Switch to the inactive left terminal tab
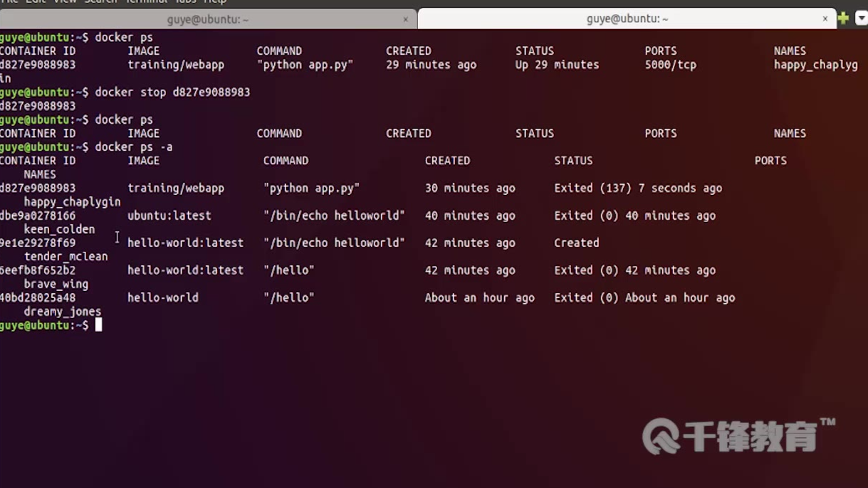This screenshot has height=488, width=868. pyautogui.click(x=208, y=19)
